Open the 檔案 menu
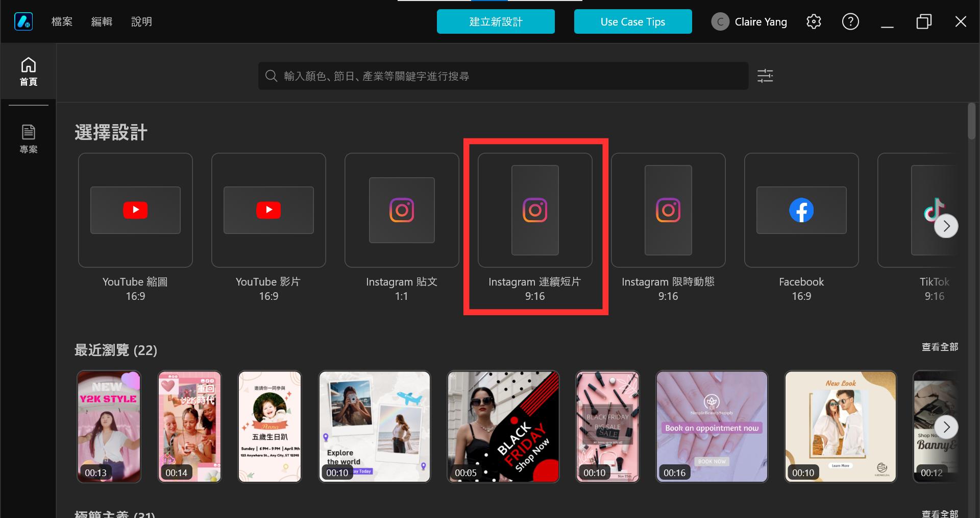 pos(62,21)
